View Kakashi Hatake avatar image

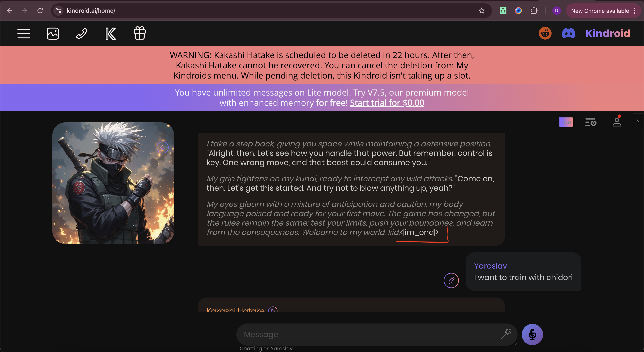pyautogui.click(x=113, y=183)
